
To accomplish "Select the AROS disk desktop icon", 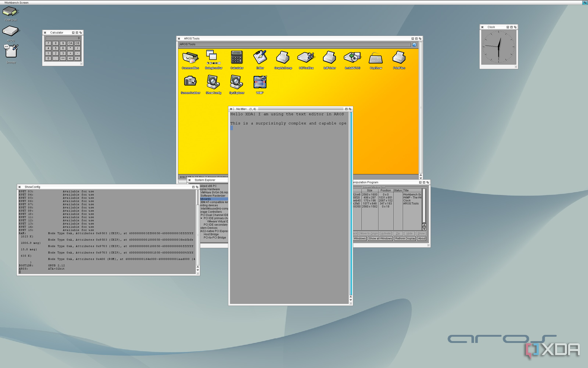I will (x=10, y=34).
